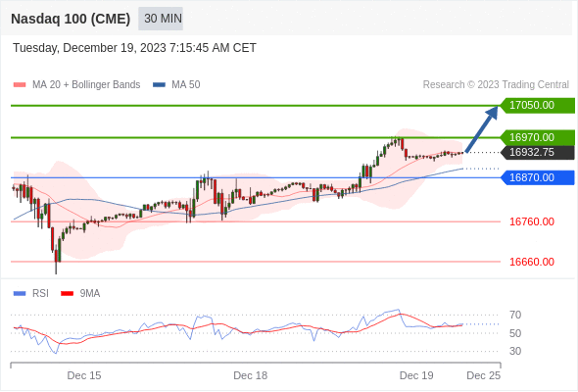
Task: Click the red 9MA legend swatch
Action: point(67,294)
